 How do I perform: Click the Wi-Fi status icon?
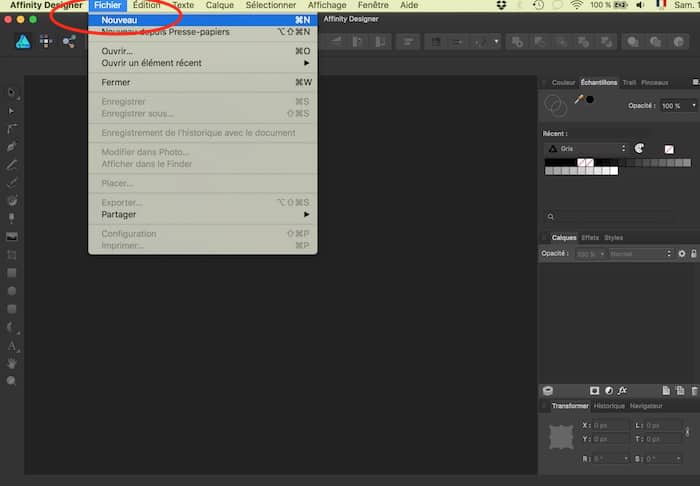point(577,5)
